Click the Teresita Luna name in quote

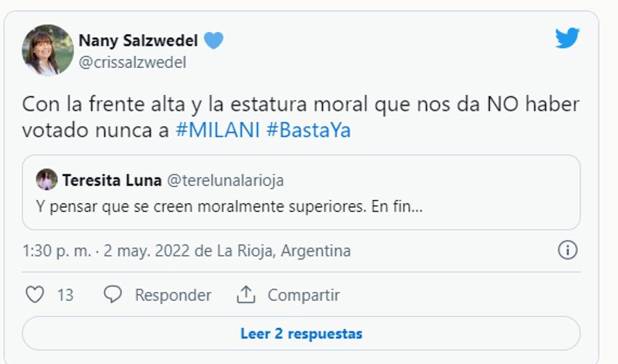pos(112,180)
